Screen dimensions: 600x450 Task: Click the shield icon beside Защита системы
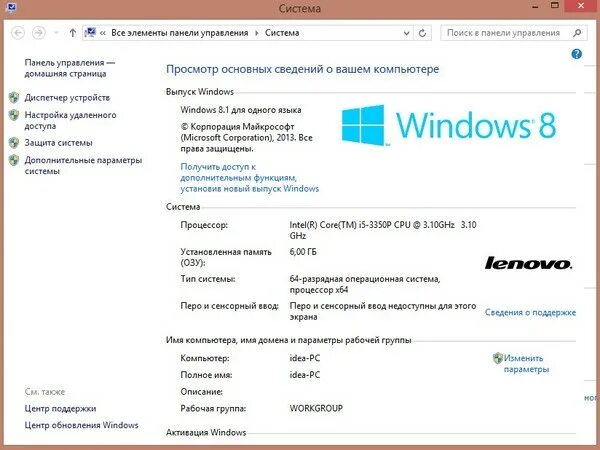point(14,143)
